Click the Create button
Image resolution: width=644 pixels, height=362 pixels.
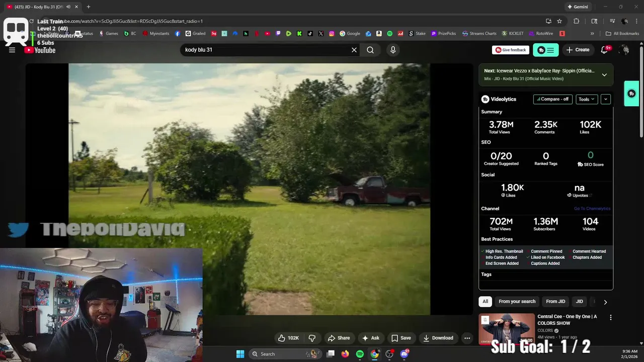click(578, 50)
